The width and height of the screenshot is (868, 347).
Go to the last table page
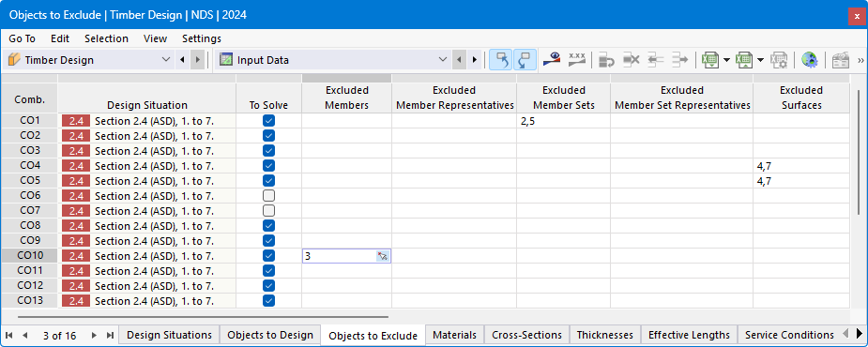[x=110, y=336]
